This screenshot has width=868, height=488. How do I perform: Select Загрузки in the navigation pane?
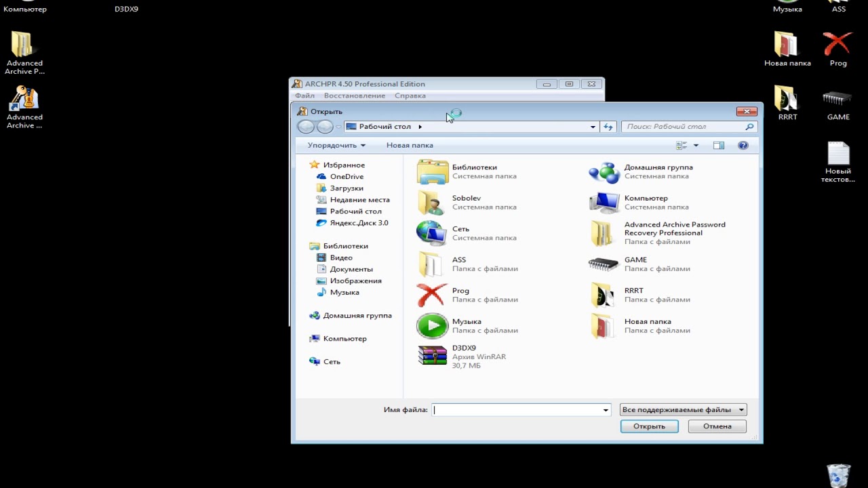pyautogui.click(x=347, y=188)
